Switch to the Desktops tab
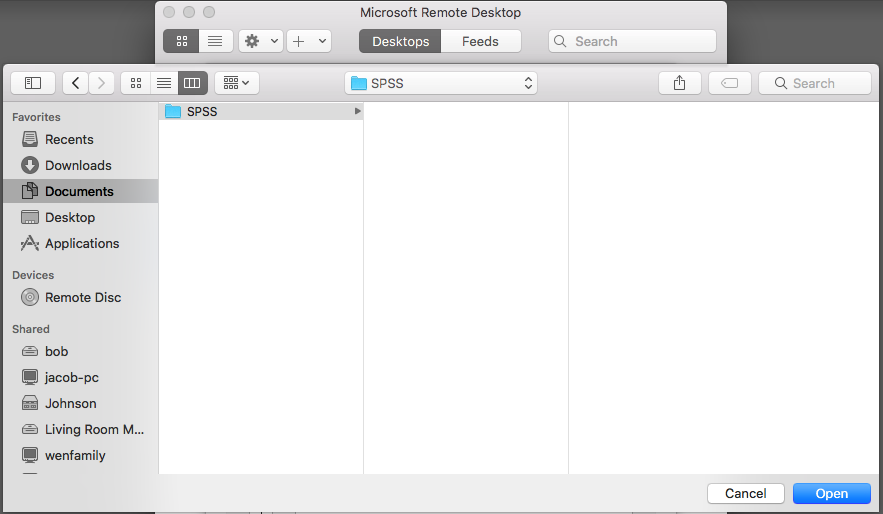The image size is (883, 514). [400, 41]
